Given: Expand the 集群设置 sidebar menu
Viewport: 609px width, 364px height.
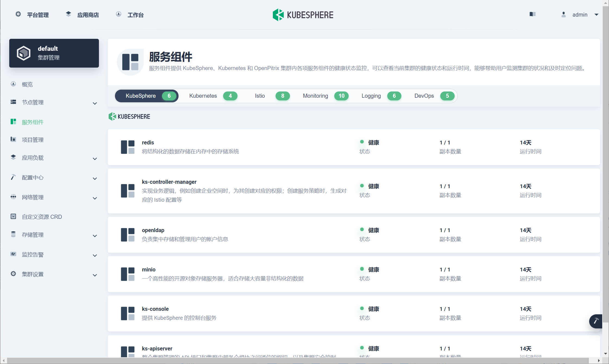Looking at the screenshot, I should [x=95, y=275].
